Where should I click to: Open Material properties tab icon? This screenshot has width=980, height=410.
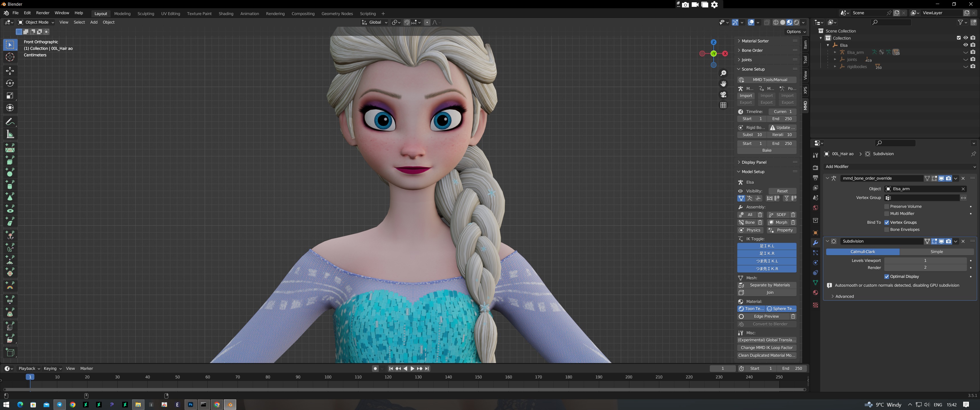pyautogui.click(x=815, y=292)
